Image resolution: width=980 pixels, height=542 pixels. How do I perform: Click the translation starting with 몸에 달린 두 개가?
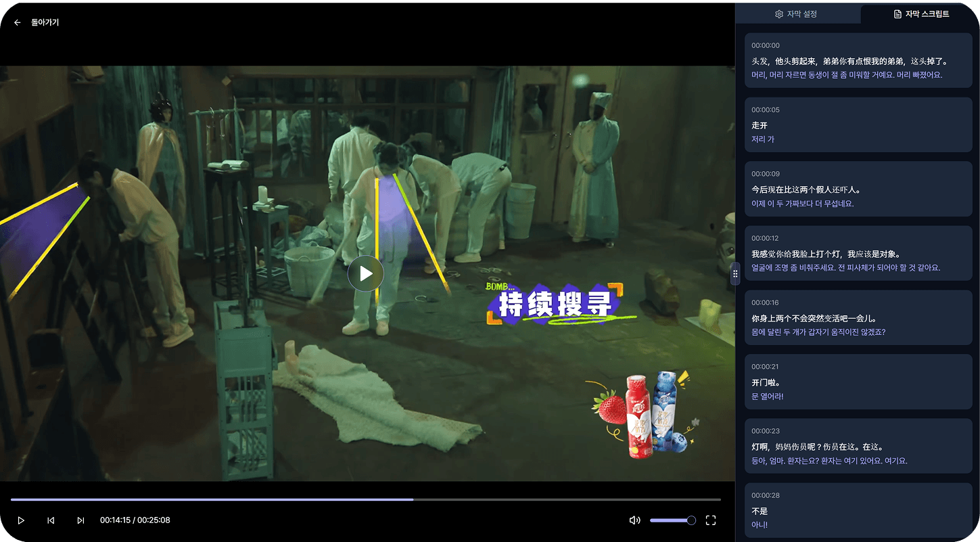(818, 332)
